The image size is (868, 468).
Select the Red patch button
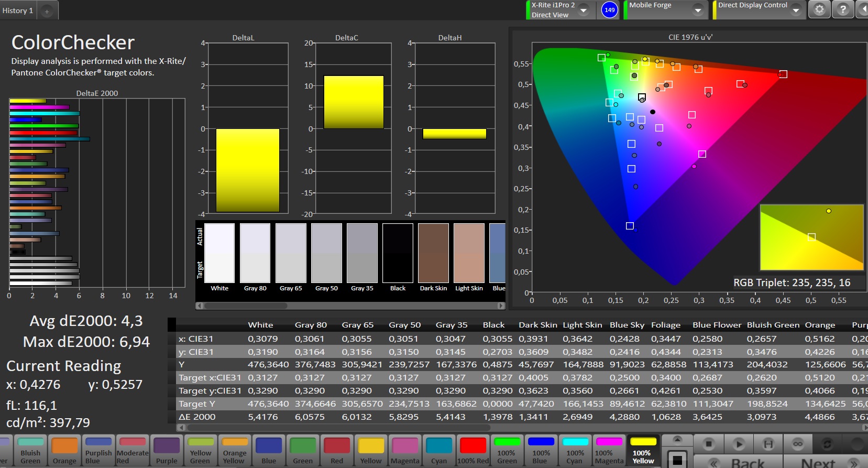tap(337, 450)
